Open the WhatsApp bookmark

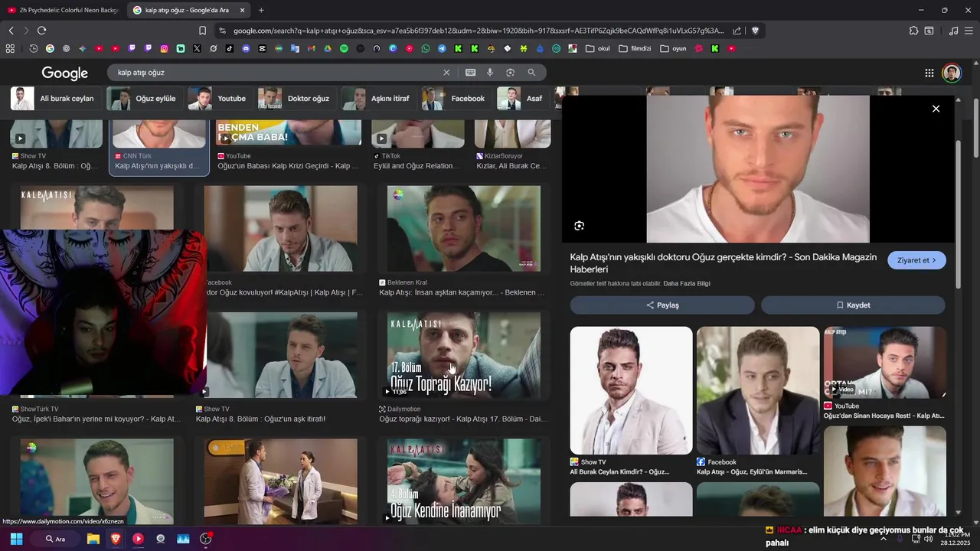[x=426, y=48]
